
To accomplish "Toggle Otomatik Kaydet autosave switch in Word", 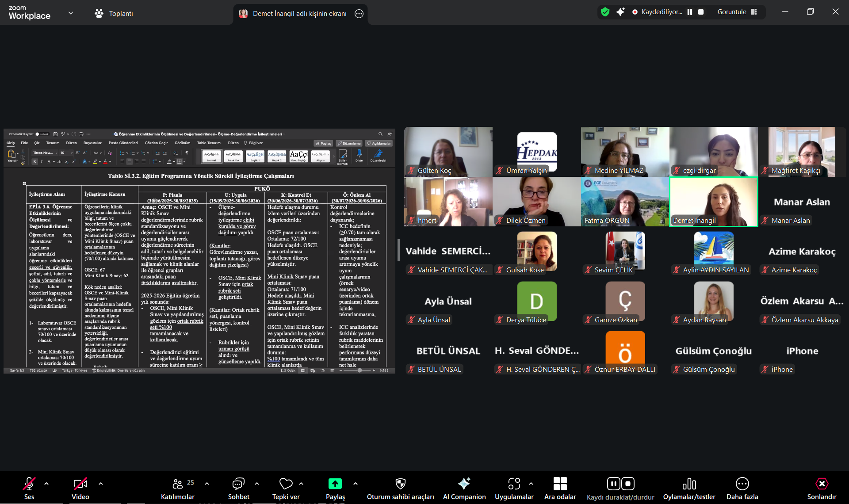I will pyautogui.click(x=42, y=134).
